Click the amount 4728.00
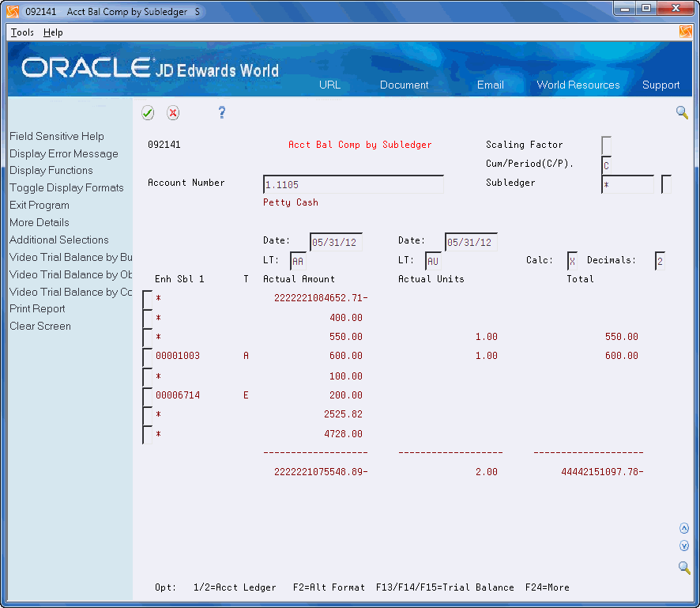 click(344, 434)
